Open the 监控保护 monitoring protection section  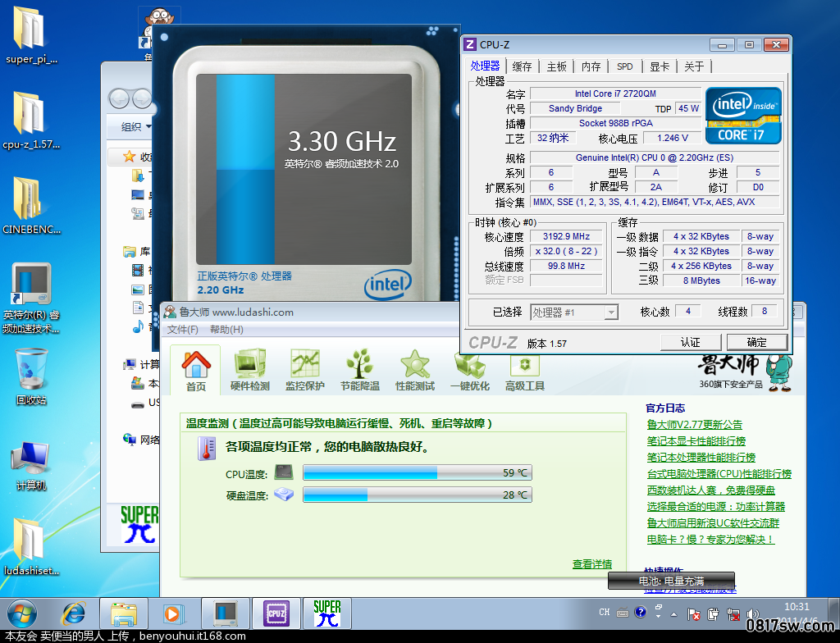tap(305, 370)
